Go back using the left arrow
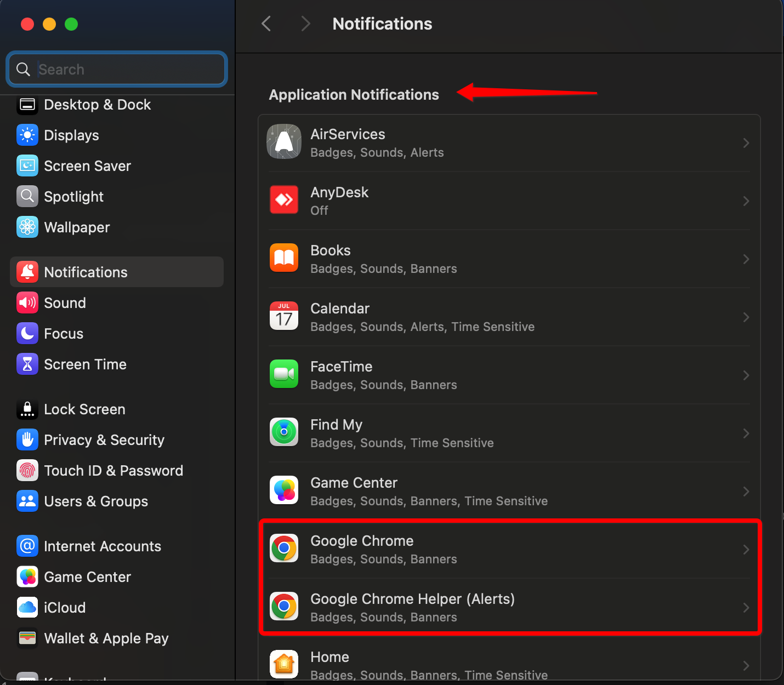Screen dimensions: 784x685 266,24
